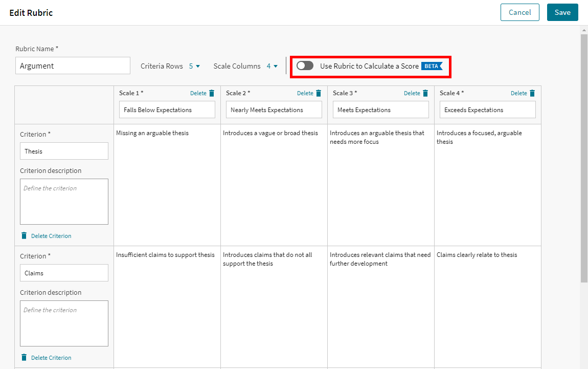Image resolution: width=588 pixels, height=369 pixels.
Task: Click the Cancel button
Action: [519, 12]
